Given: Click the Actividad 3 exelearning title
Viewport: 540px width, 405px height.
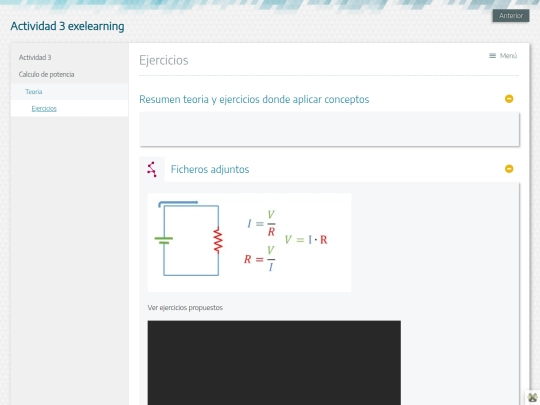Looking at the screenshot, I should click(x=68, y=26).
